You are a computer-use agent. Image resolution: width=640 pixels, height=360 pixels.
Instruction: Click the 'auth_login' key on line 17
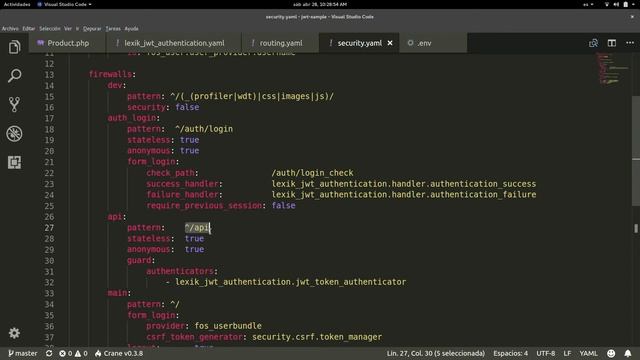[x=132, y=118]
